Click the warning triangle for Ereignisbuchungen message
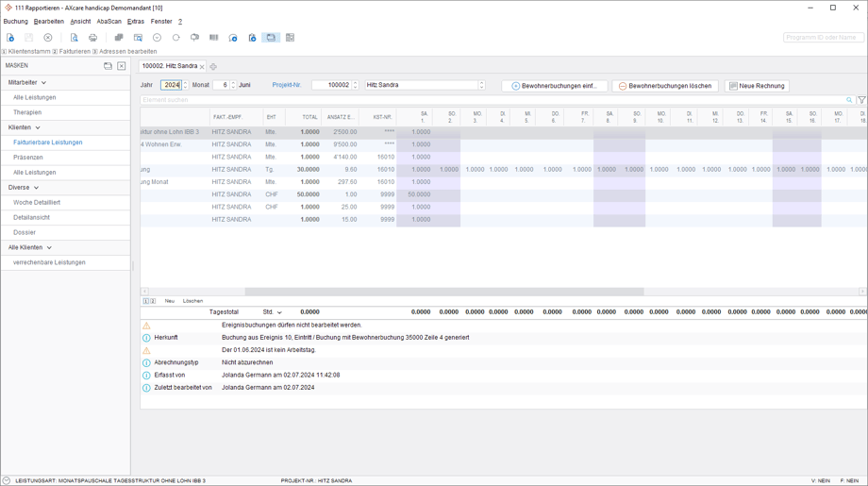This screenshot has height=486, width=868. point(146,326)
